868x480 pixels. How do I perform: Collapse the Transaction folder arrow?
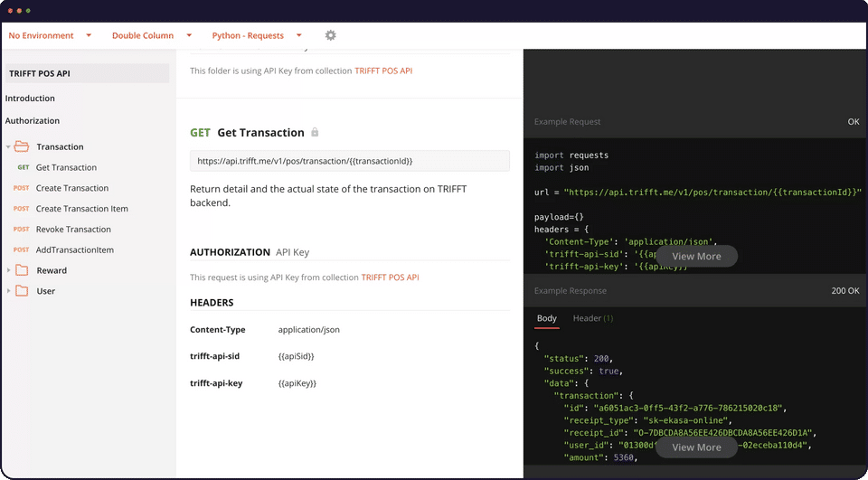pyautogui.click(x=8, y=146)
